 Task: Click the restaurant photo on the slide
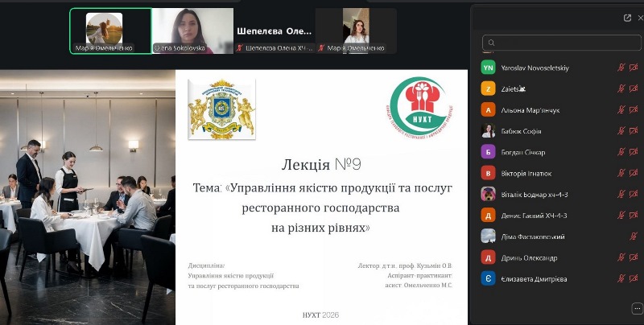coord(88,197)
